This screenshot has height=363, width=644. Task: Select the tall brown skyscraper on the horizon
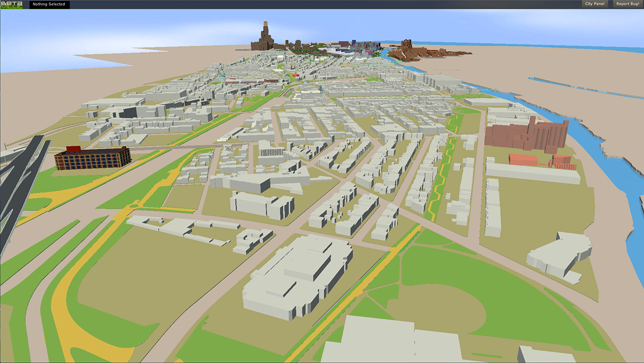point(265,38)
